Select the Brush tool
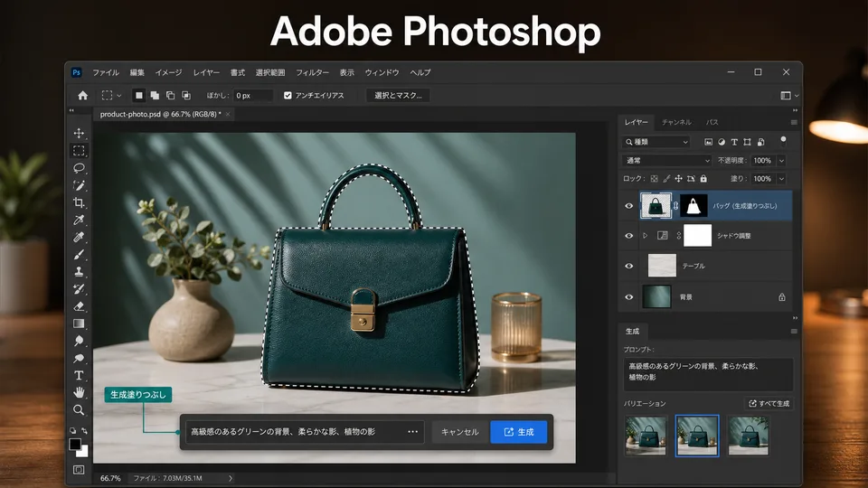The width and height of the screenshot is (868, 488). coord(79,255)
